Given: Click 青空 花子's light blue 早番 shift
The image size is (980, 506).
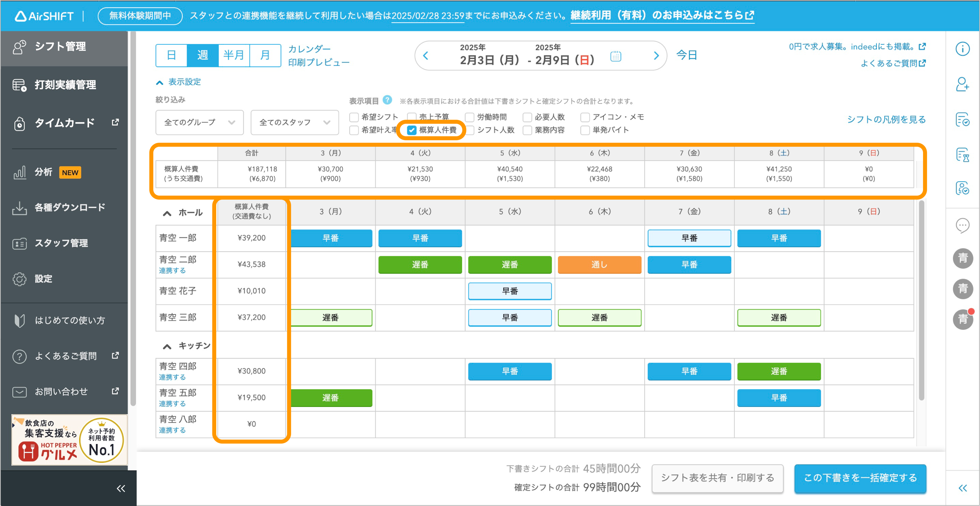Looking at the screenshot, I should [x=510, y=291].
